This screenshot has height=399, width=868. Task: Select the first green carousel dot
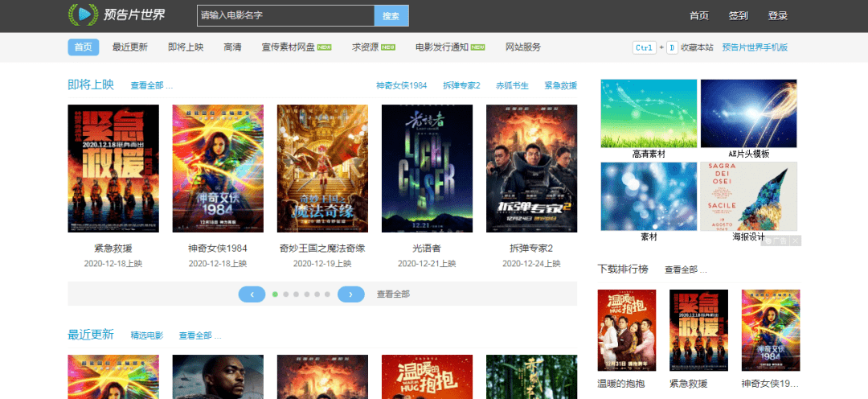click(275, 294)
